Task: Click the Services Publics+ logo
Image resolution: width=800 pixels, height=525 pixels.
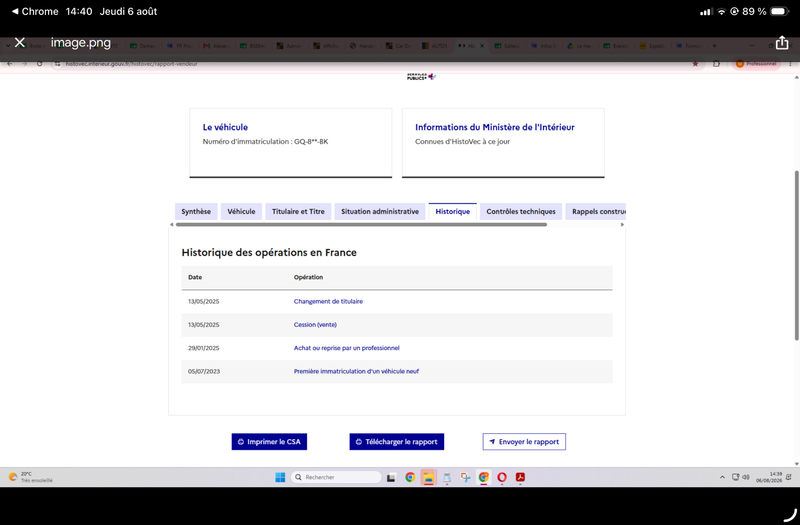Action: [x=421, y=77]
